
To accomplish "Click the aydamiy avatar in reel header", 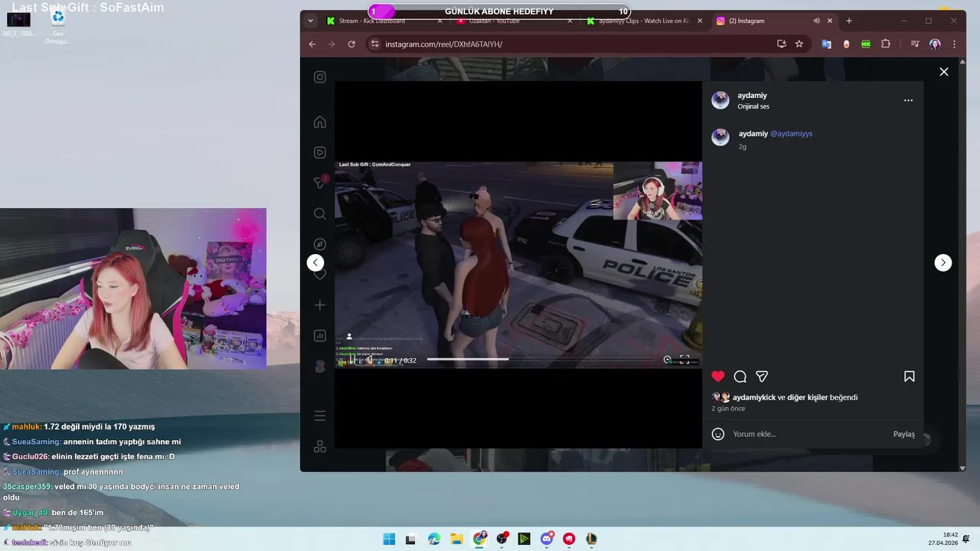I will click(720, 100).
